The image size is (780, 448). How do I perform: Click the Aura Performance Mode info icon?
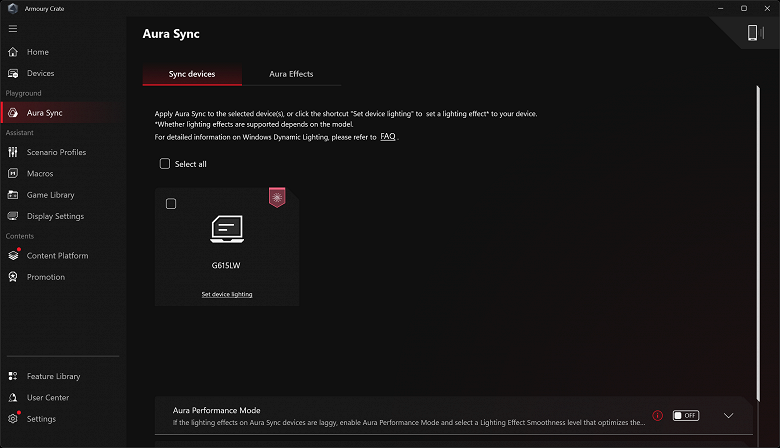pos(657,415)
